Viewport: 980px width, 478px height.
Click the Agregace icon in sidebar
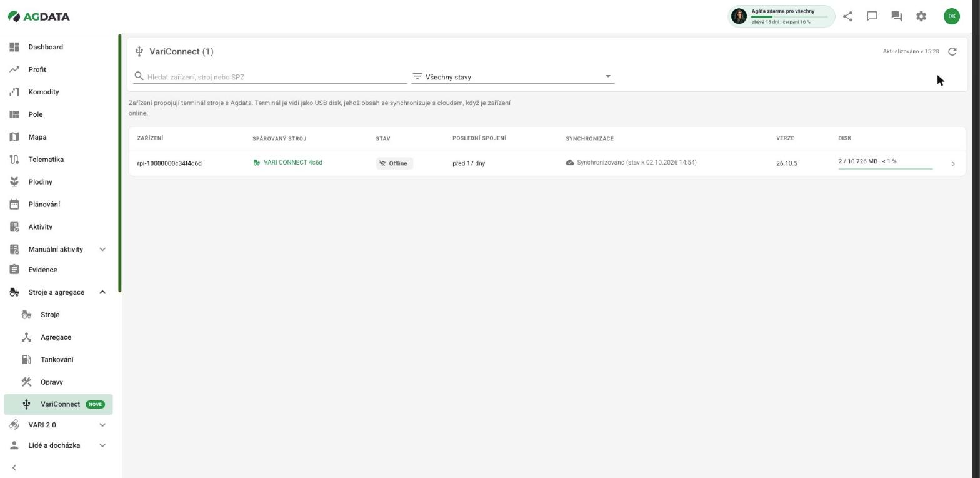(x=26, y=337)
